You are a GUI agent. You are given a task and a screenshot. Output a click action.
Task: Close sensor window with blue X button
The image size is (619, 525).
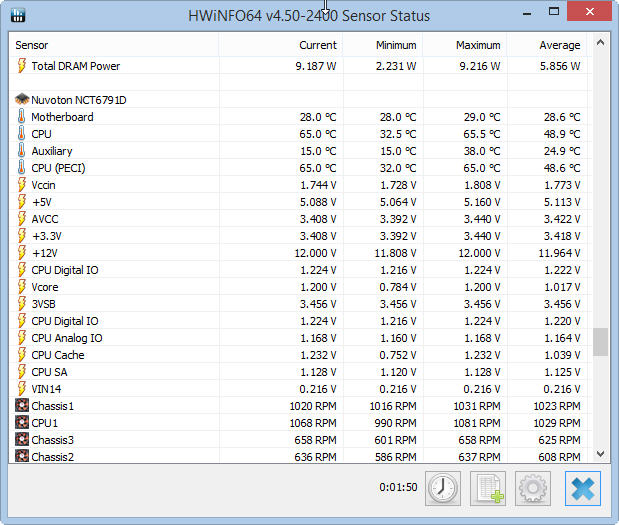583,488
